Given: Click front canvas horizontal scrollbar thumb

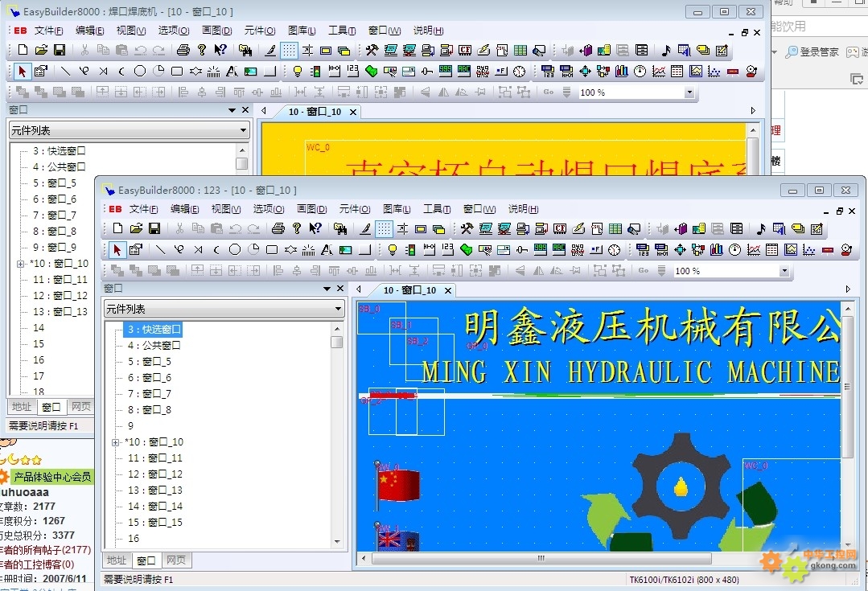Looking at the screenshot, I should [x=541, y=558].
